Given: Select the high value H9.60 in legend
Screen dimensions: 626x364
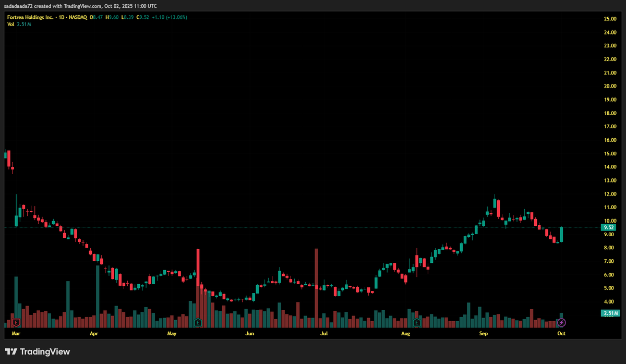Looking at the screenshot, I should [x=112, y=17].
